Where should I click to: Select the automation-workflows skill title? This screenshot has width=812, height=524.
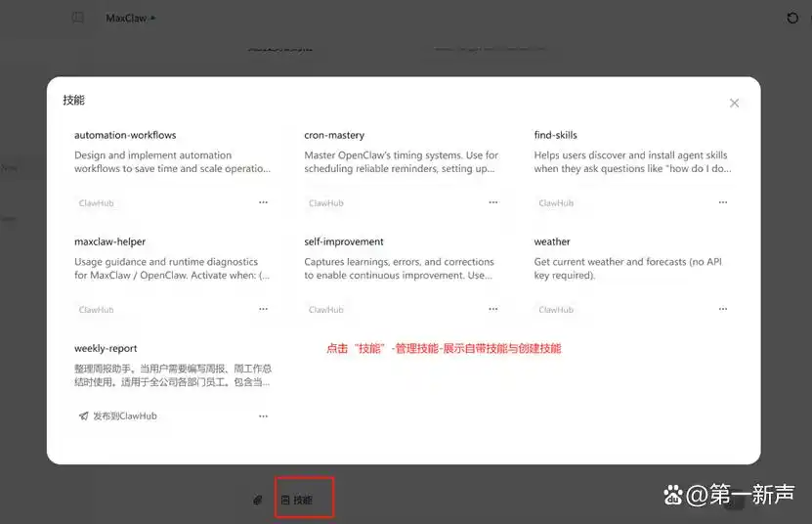[x=125, y=135]
